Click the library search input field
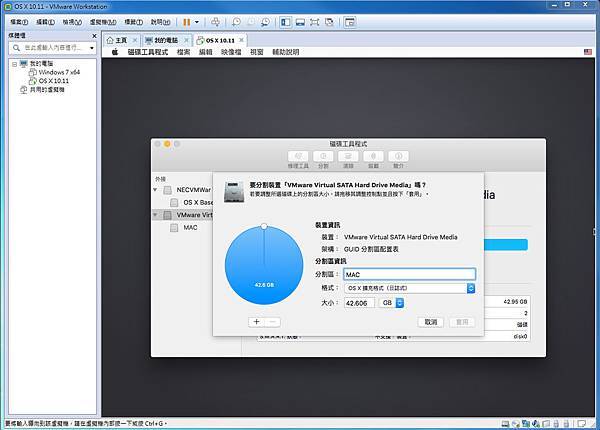The image size is (600, 430). pos(54,48)
